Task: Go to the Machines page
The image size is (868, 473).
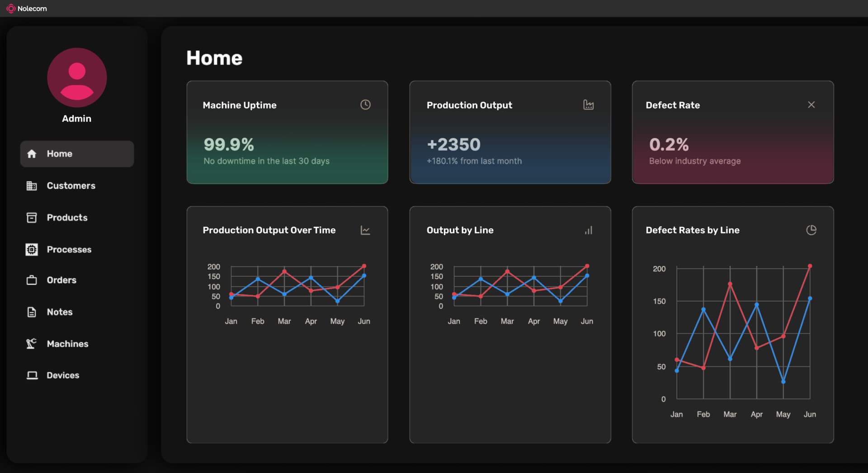Action: pos(67,344)
